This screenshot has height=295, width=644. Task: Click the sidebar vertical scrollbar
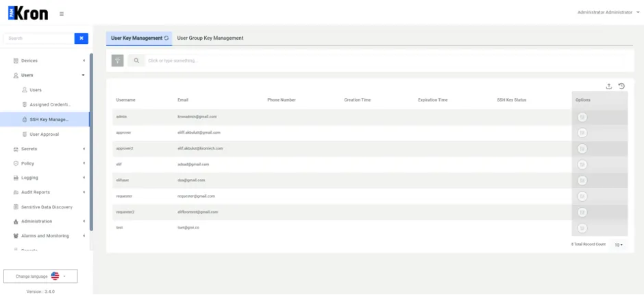click(x=91, y=142)
